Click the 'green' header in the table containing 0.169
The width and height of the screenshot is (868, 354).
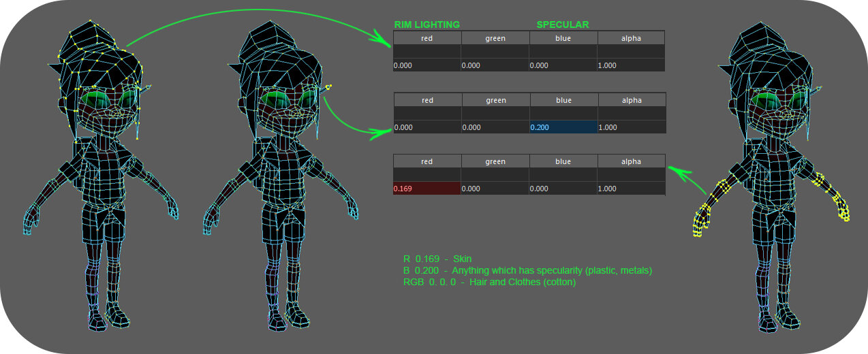click(495, 161)
